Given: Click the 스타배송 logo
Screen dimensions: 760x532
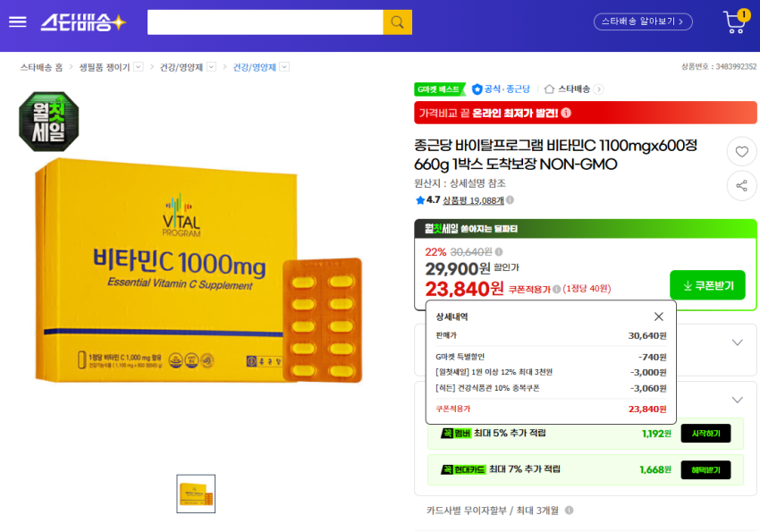Looking at the screenshot, I should 83,22.
